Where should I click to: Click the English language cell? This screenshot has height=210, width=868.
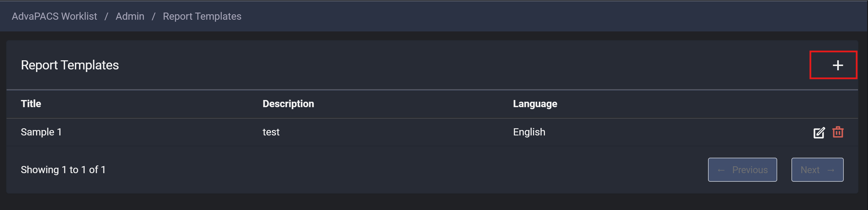click(529, 132)
